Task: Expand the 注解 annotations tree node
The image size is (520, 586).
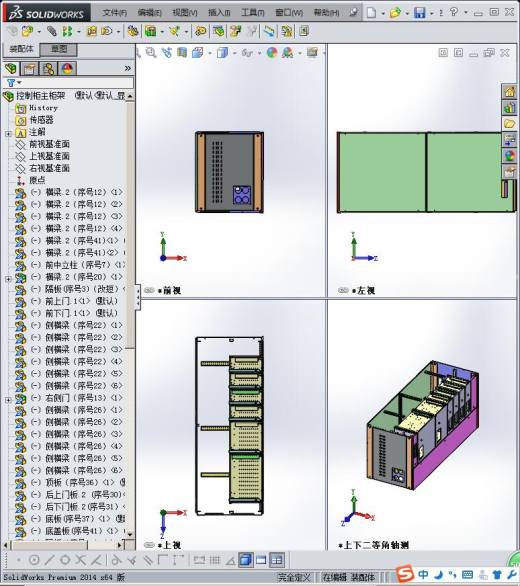Action: click(8, 133)
